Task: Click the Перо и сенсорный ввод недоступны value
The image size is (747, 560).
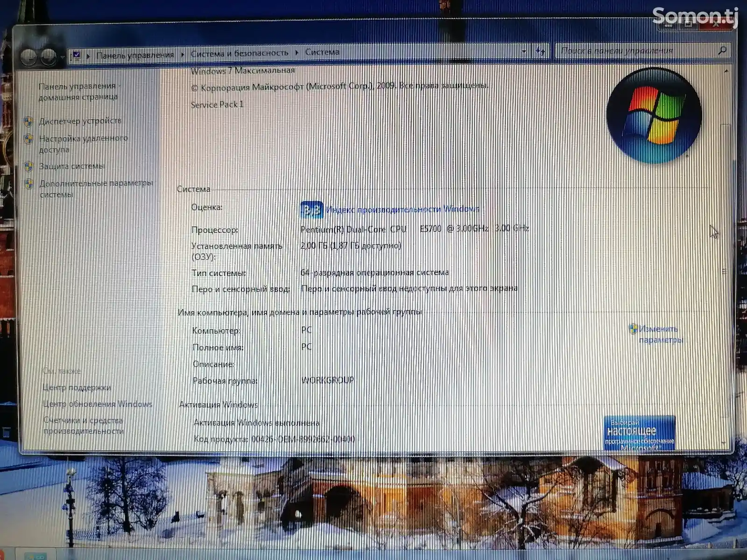Action: click(x=409, y=288)
